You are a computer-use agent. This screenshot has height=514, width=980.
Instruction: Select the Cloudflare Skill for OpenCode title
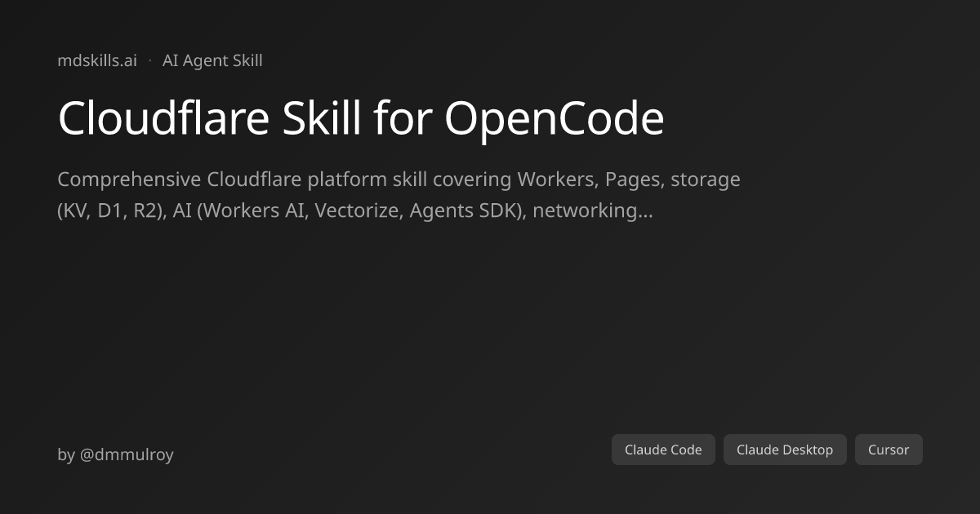tap(361, 118)
